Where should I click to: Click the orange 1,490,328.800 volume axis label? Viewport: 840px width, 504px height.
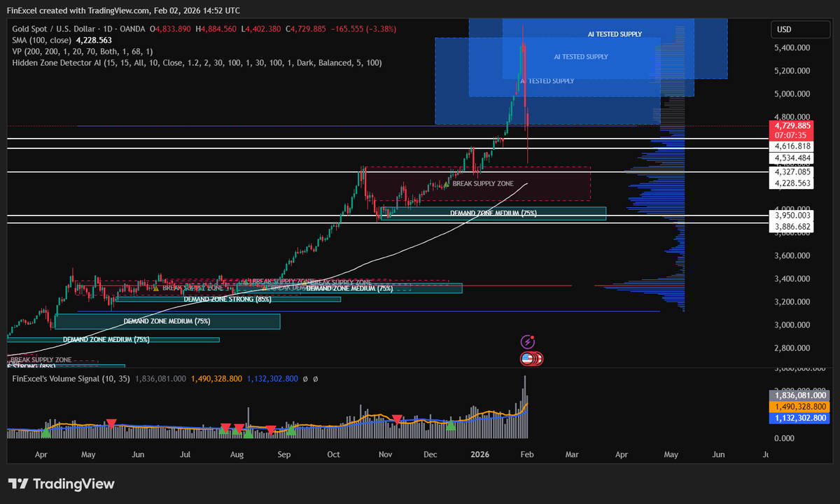click(x=798, y=406)
